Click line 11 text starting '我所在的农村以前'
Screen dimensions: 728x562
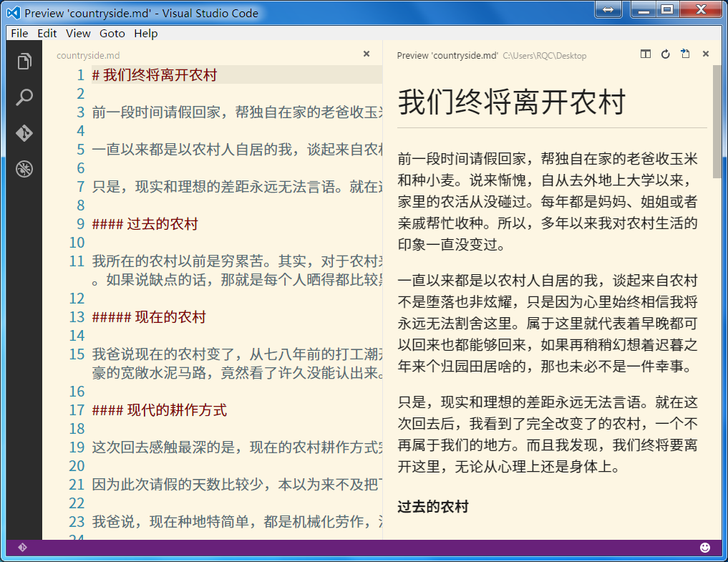pyautogui.click(x=237, y=271)
